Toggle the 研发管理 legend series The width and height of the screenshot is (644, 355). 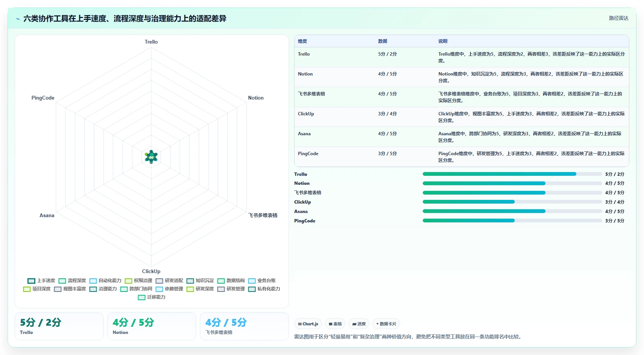[231, 289]
